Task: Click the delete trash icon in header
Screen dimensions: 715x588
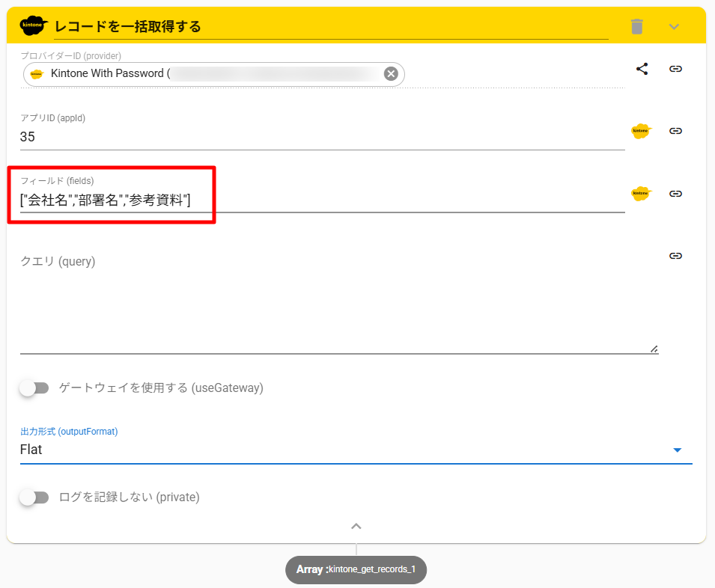Action: tap(636, 27)
